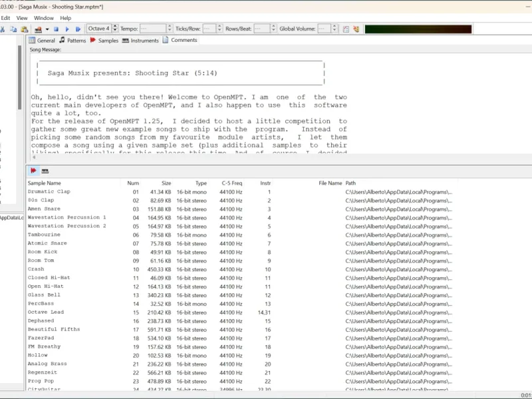Sort by the Size column header
This screenshot has height=399, width=532.
pos(156,183)
